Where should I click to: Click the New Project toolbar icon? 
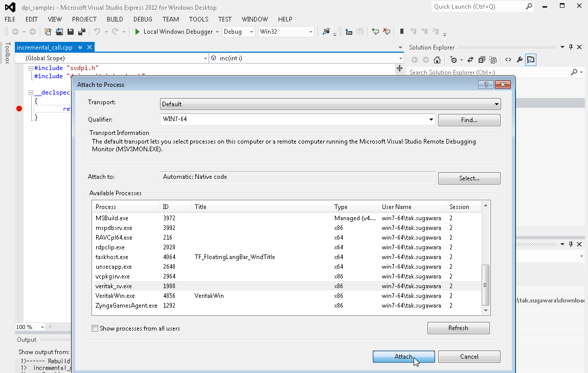click(x=48, y=32)
